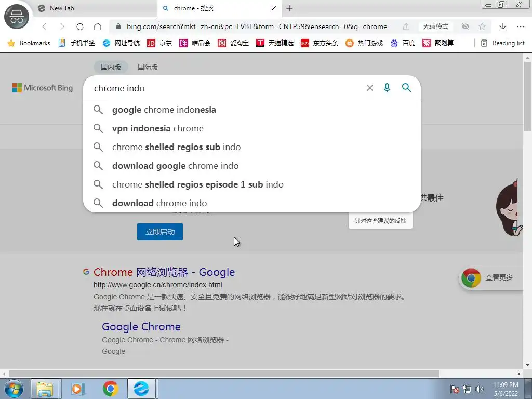
Task: Open the Bookmarks star folder
Action: pyautogui.click(x=29, y=43)
